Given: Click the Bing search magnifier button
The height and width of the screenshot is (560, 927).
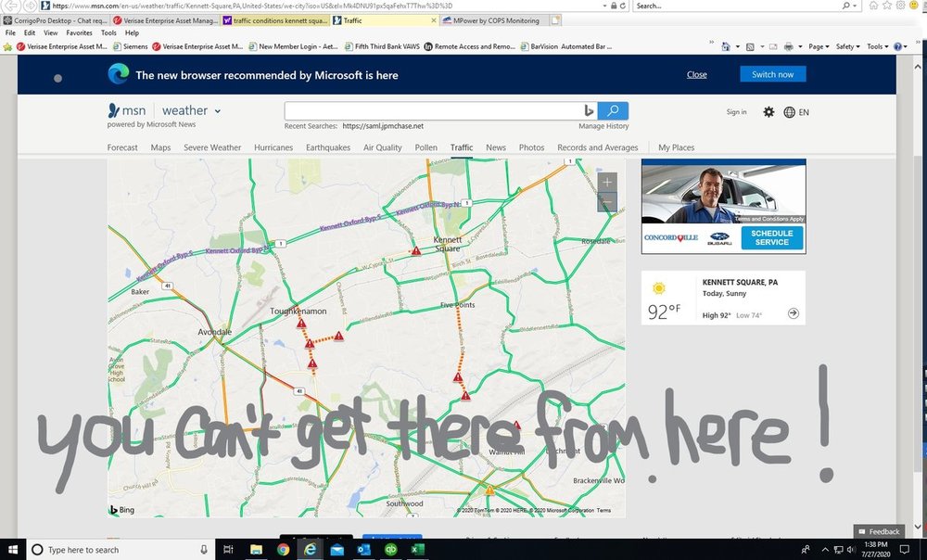Looking at the screenshot, I should (613, 109).
